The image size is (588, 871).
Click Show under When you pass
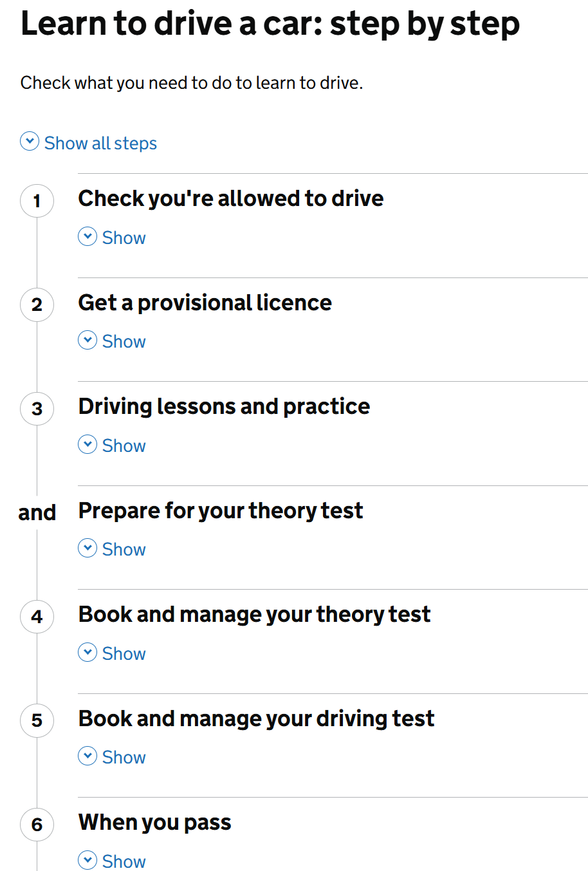click(x=124, y=861)
